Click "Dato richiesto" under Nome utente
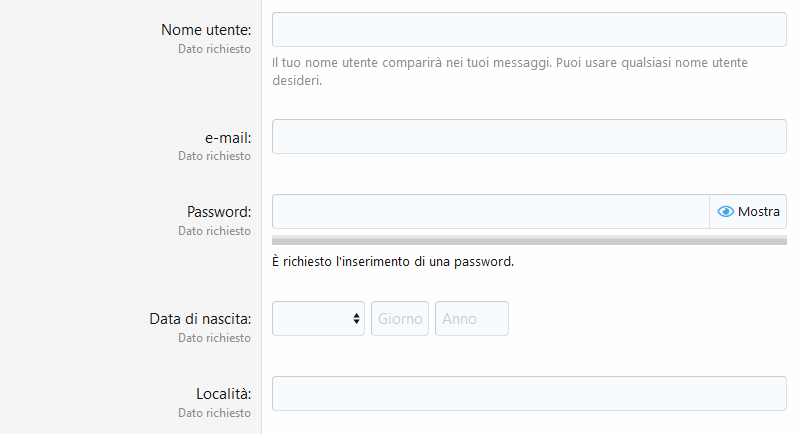Viewport: 797px width, 434px height. pos(214,49)
